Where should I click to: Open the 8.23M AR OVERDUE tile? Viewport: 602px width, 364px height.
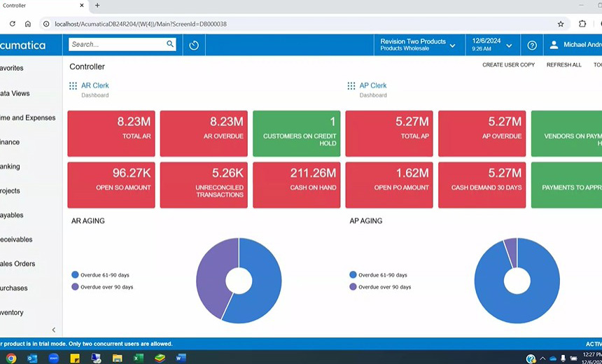204,134
